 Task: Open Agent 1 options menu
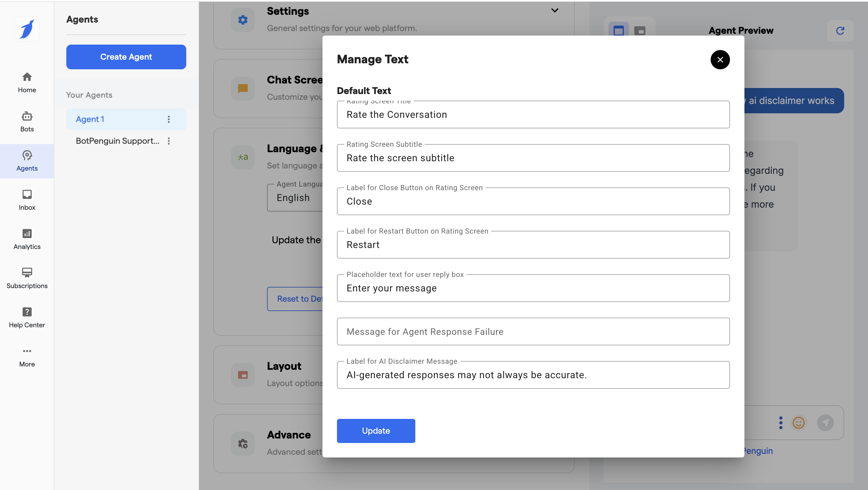pyautogui.click(x=169, y=119)
